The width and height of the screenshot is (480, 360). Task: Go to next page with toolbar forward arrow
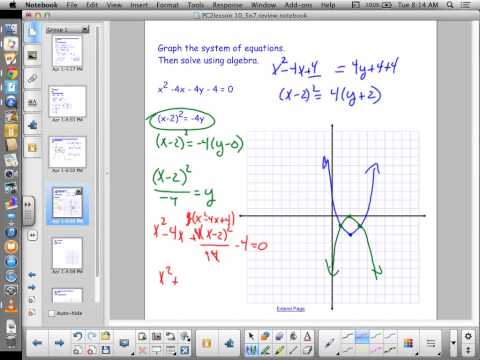coord(59,343)
